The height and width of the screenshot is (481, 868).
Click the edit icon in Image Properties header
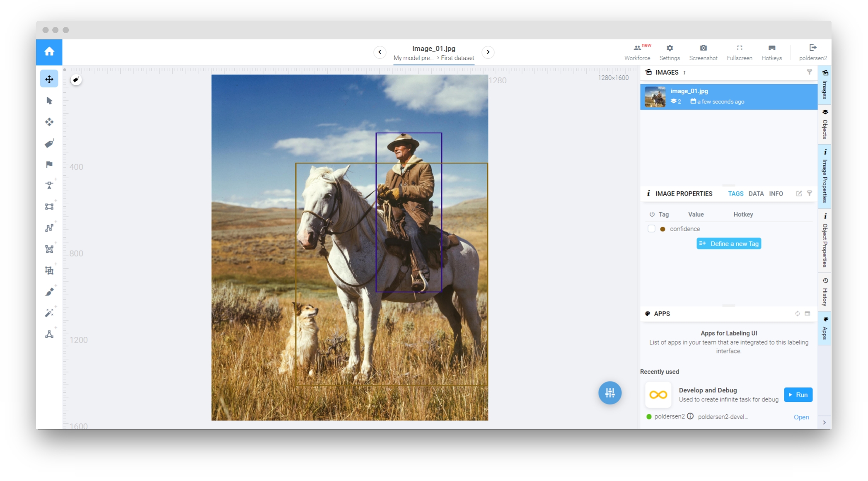click(x=799, y=193)
